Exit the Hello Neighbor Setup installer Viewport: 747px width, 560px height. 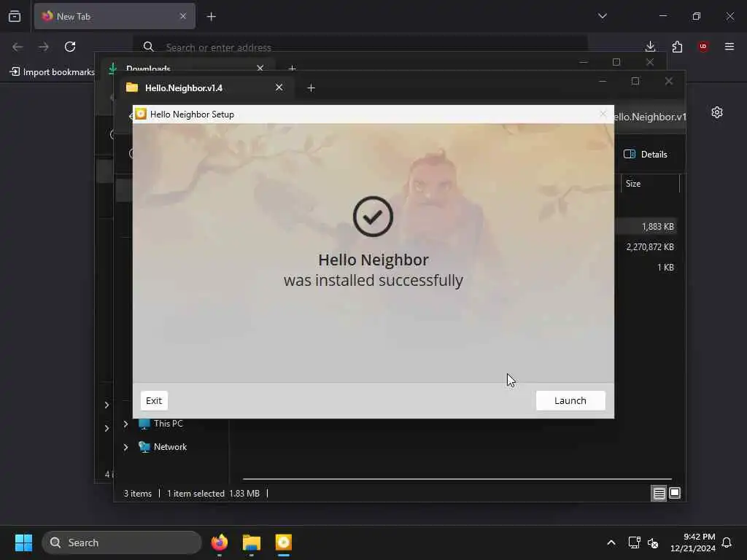pos(154,400)
